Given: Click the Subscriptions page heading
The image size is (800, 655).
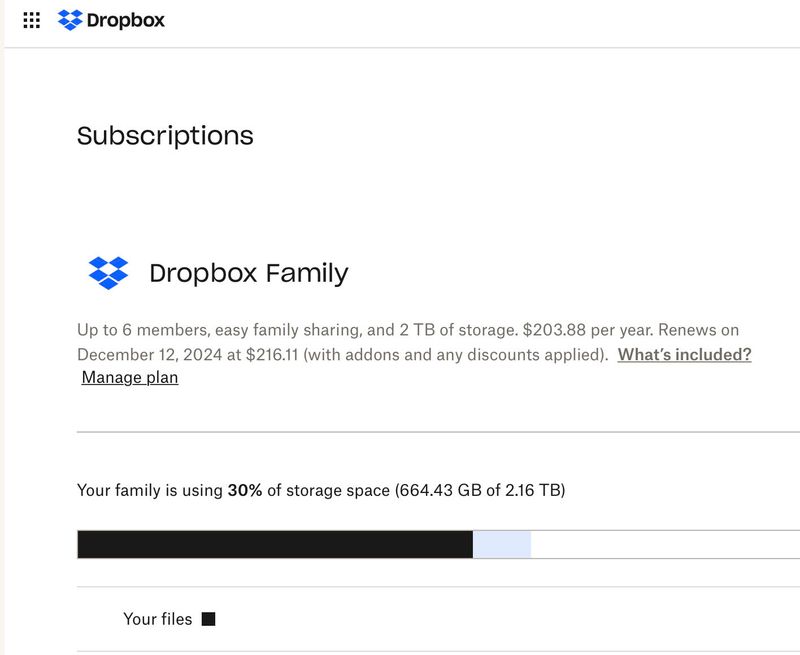Looking at the screenshot, I should point(165,136).
